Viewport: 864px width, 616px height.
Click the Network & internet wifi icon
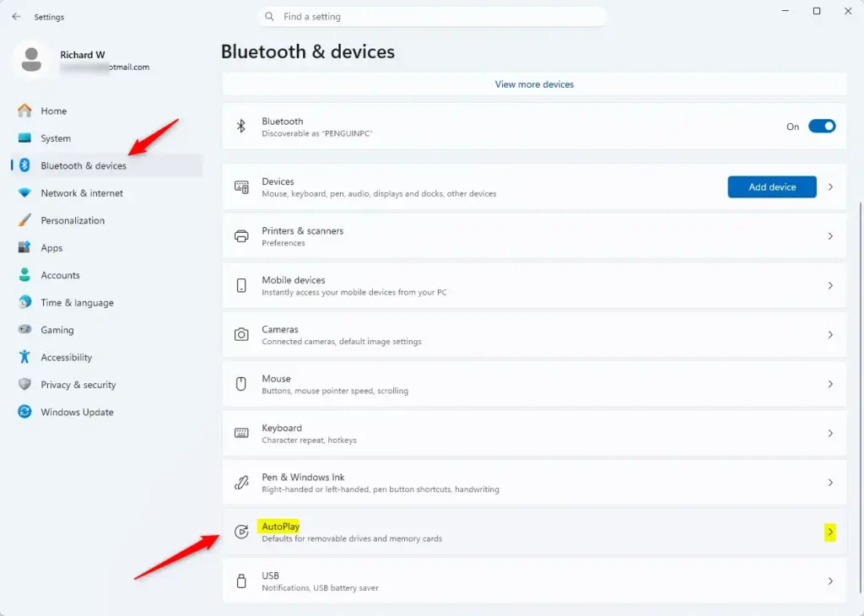pyautogui.click(x=24, y=193)
